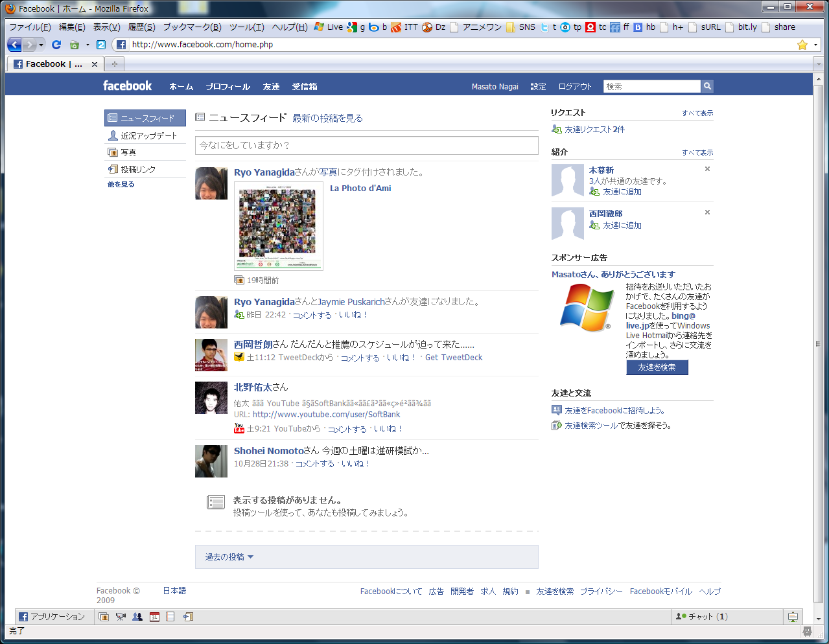829x644 pixels.
Task: Click the events calendar icon in bottom bar
Action: pyautogui.click(x=154, y=617)
